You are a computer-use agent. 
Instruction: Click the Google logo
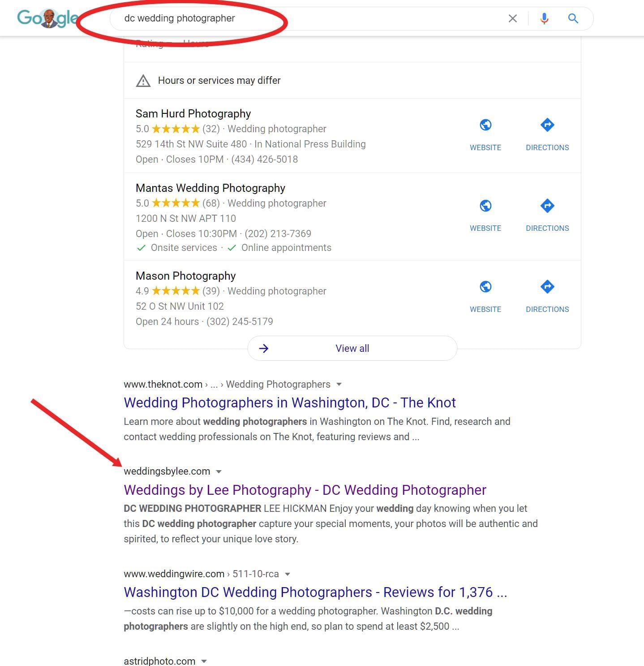pos(48,18)
